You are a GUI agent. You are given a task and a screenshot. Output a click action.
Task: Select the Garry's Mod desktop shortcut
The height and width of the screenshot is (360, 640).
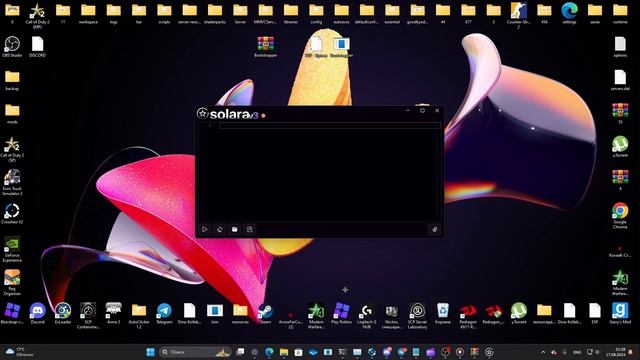click(620, 313)
